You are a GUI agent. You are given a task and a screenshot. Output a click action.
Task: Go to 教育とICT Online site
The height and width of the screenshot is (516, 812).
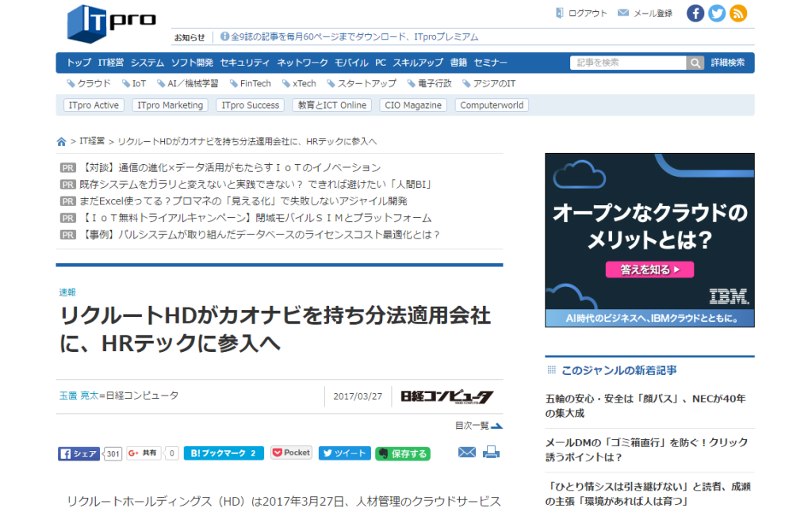tap(332, 105)
